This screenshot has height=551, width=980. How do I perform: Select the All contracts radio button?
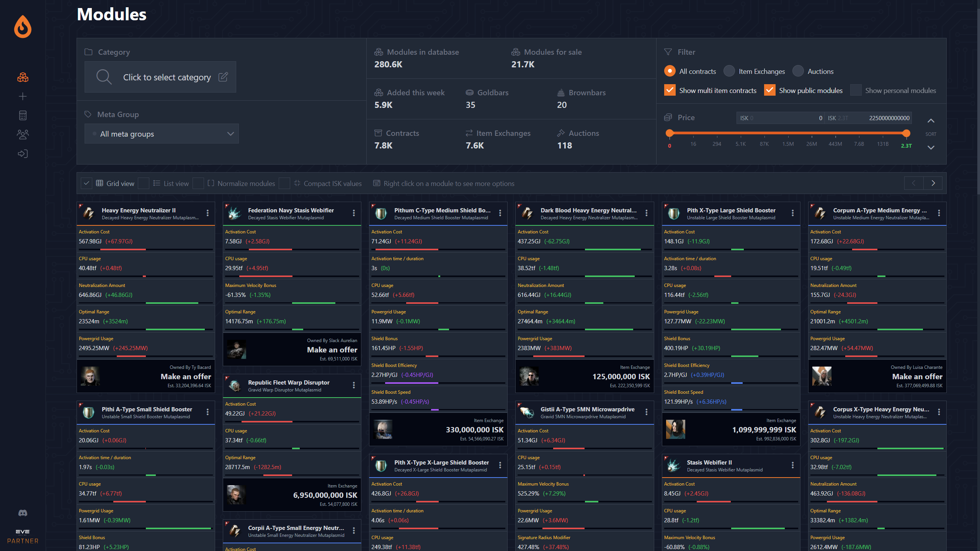670,71
